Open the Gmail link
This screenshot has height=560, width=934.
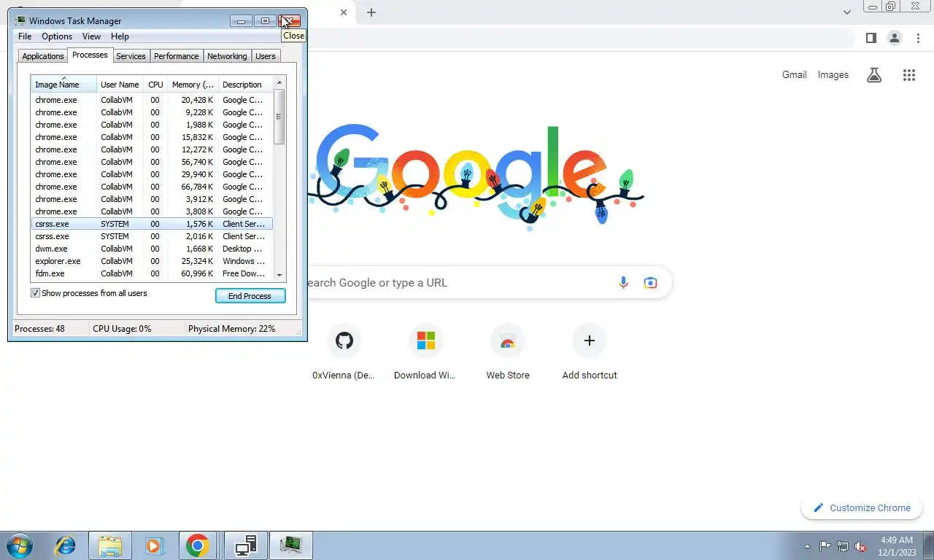pos(794,74)
